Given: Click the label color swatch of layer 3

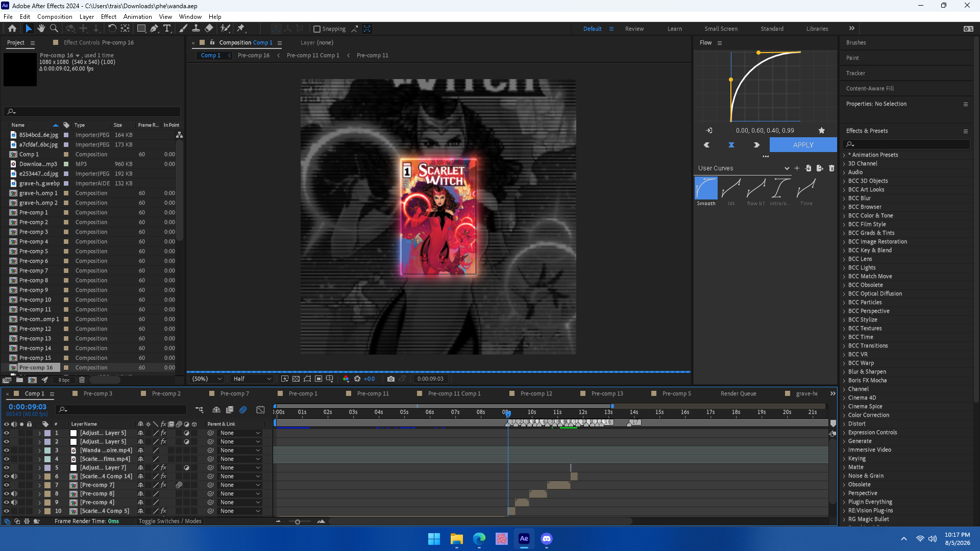Looking at the screenshot, I should (x=47, y=450).
